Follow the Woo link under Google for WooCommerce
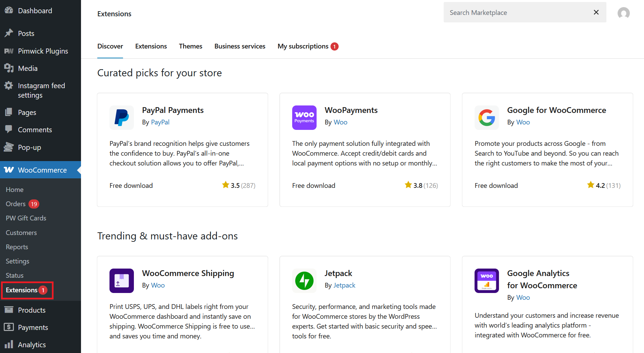 point(523,122)
